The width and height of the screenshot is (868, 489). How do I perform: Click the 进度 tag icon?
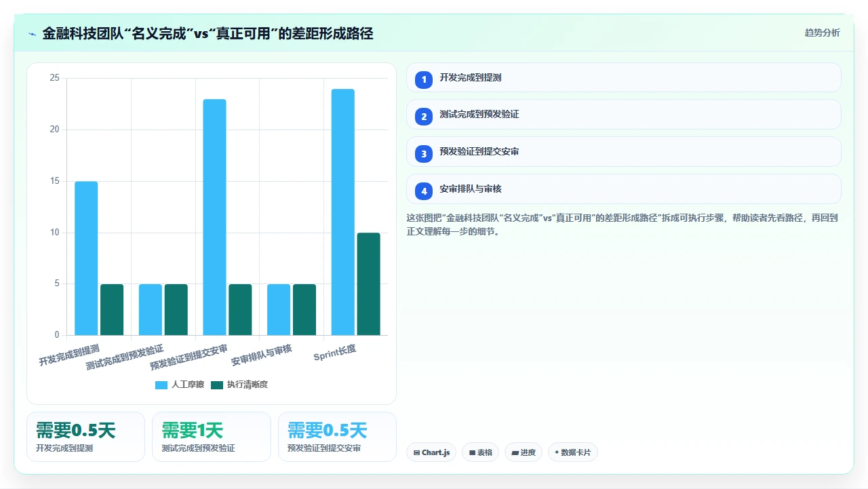coord(515,452)
